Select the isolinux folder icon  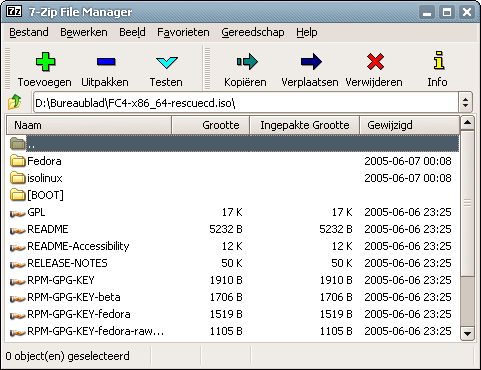(x=18, y=178)
